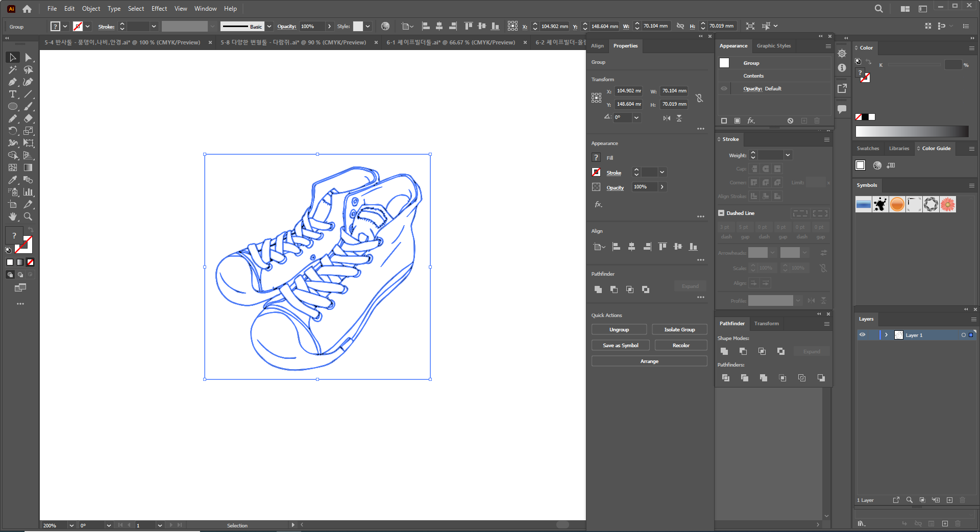980x532 pixels.
Task: Click Divide icon in Pathfinder panel
Action: 725,378
